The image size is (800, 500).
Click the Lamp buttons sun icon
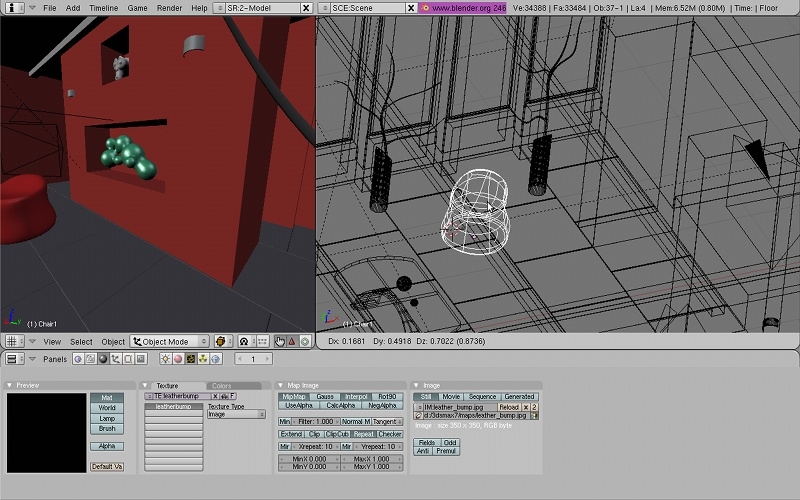(166, 359)
